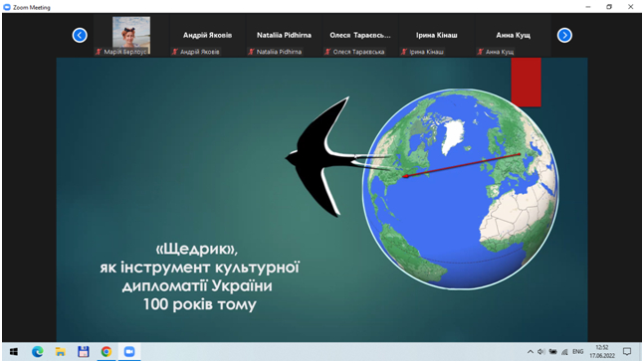Show next participants with right arrow

[564, 35]
